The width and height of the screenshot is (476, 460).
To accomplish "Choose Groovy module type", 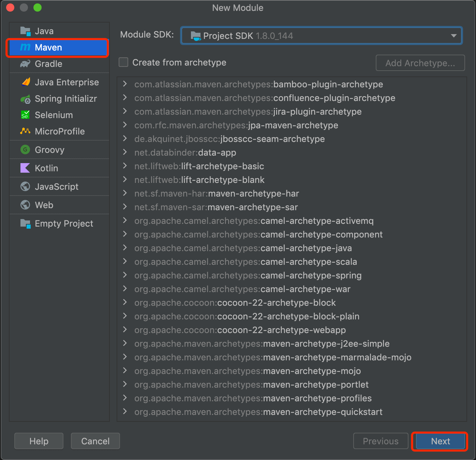I will tap(59, 150).
